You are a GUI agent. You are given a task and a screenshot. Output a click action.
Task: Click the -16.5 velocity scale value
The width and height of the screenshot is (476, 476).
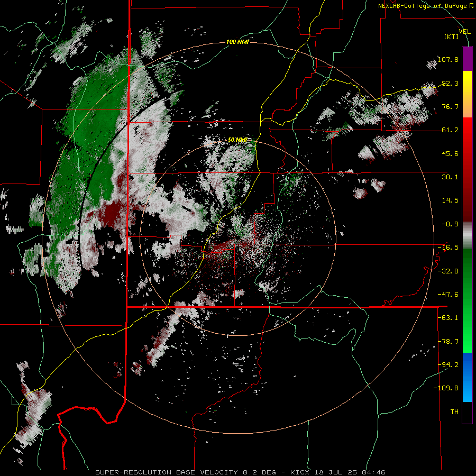(448, 247)
